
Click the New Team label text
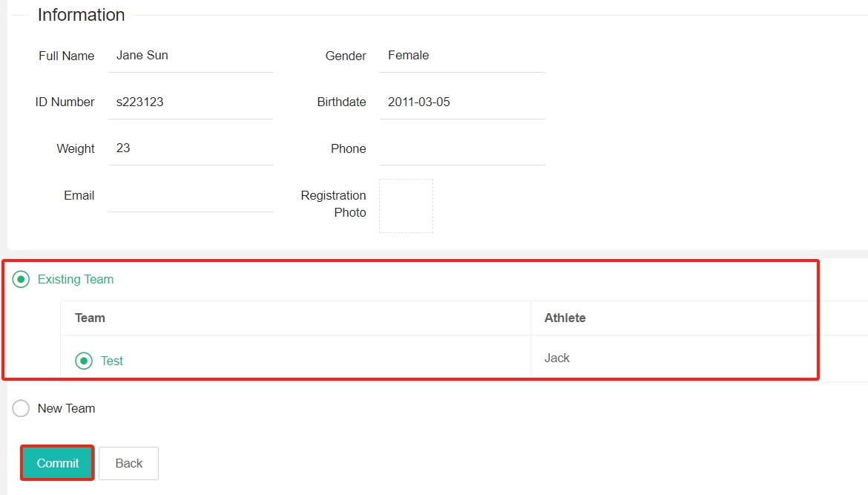(66, 408)
